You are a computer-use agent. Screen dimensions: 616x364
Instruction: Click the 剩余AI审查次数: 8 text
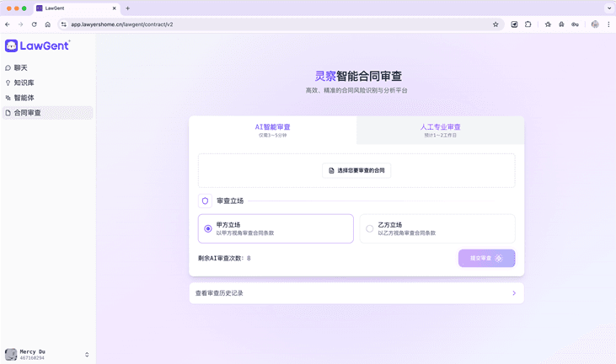(224, 259)
